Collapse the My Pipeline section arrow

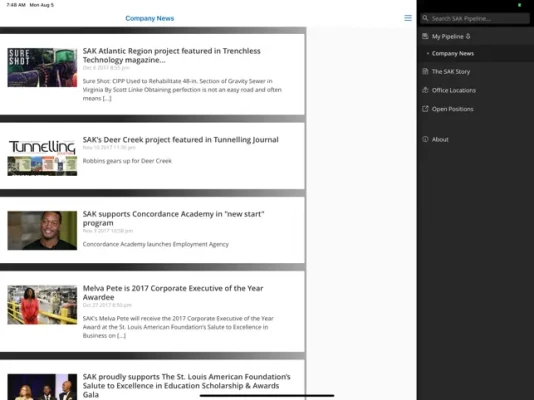[468, 36]
